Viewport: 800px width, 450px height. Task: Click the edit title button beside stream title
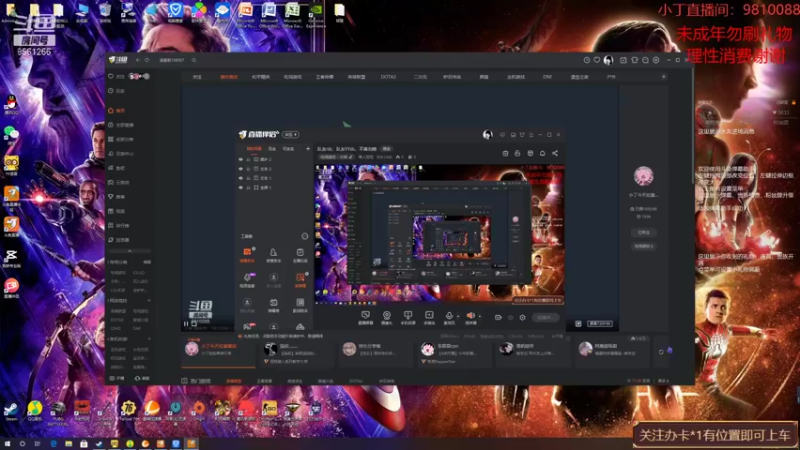387,149
